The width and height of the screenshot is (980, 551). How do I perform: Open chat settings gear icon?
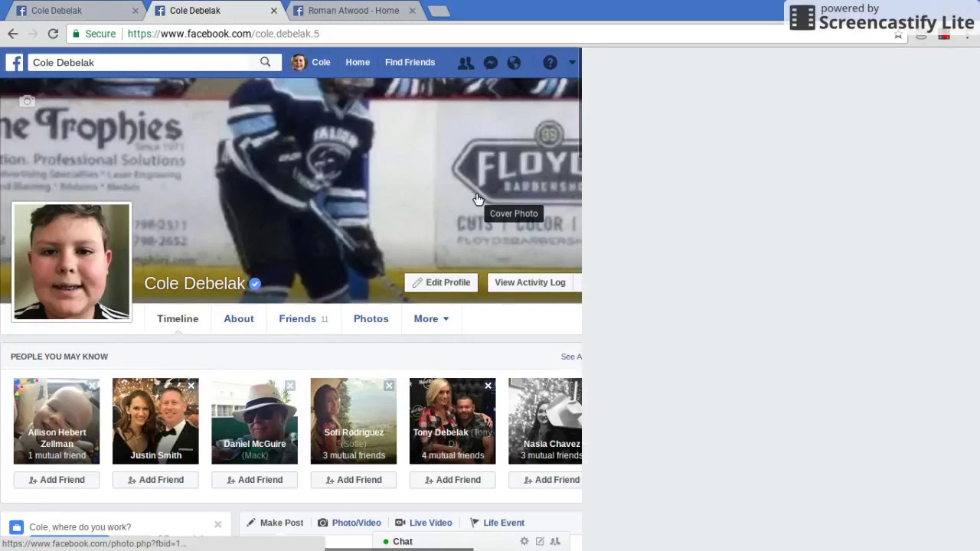[x=524, y=541]
